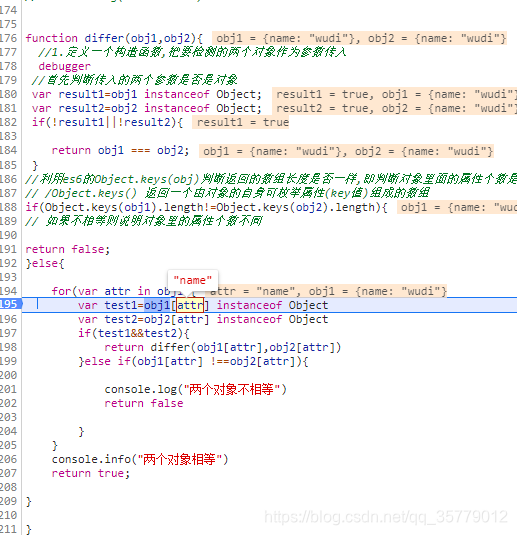Click the debugger keyword on line 178
The width and height of the screenshot is (517, 535).
coord(64,66)
